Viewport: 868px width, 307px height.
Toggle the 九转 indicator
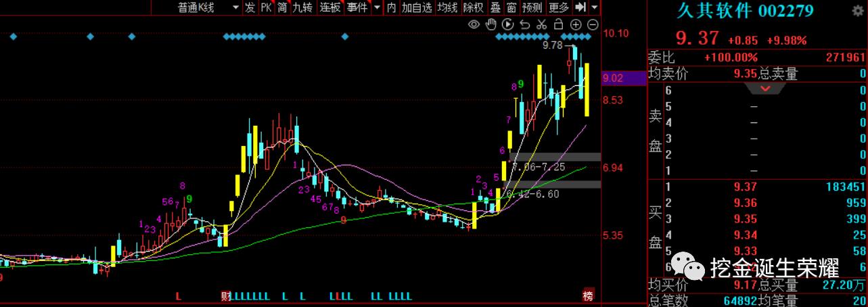[302, 7]
